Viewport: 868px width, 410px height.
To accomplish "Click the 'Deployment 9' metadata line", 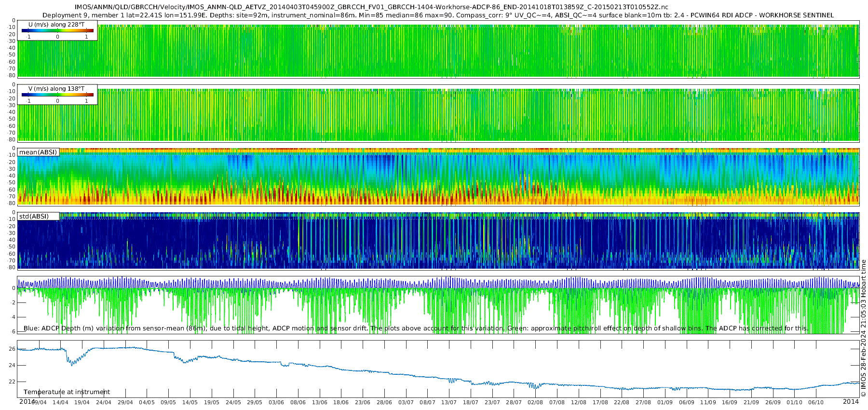I will [438, 15].
